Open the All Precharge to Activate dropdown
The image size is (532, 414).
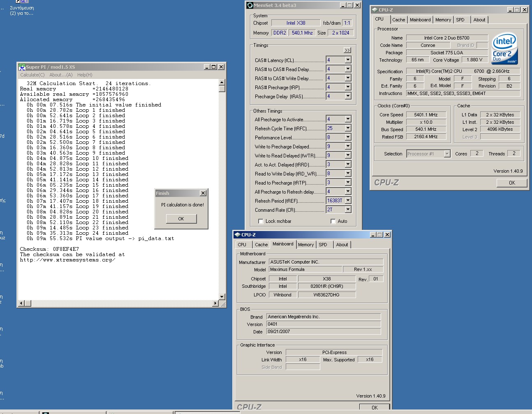tap(348, 119)
